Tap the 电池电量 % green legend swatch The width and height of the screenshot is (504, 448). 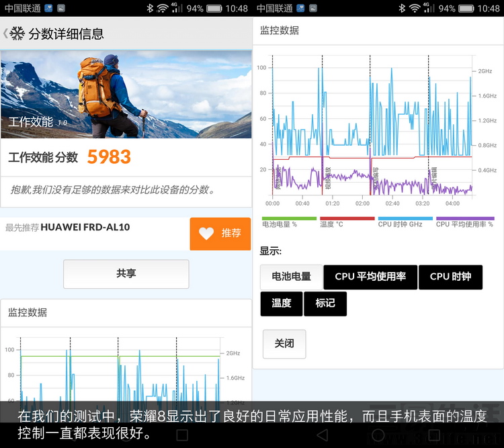click(x=289, y=218)
